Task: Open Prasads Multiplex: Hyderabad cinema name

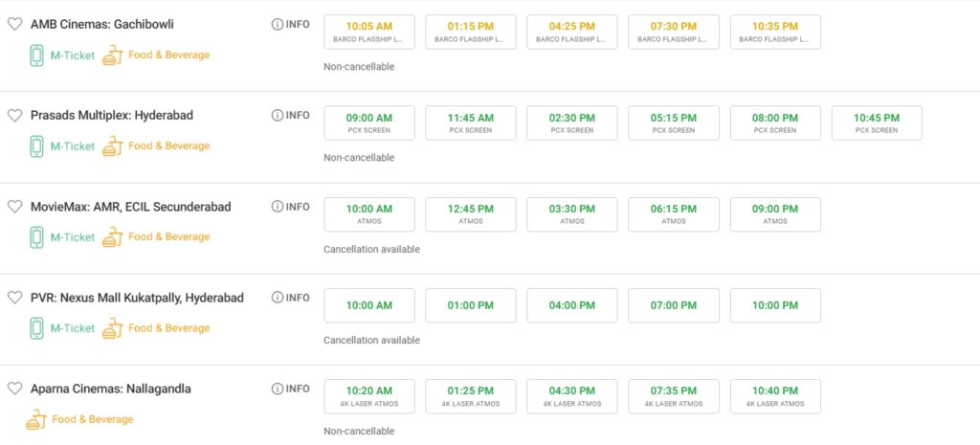Action: coord(112,115)
